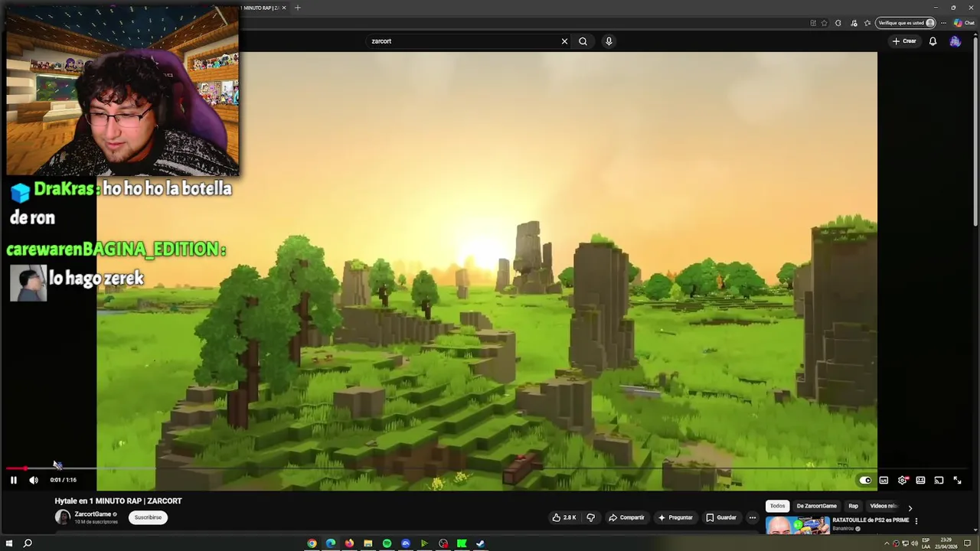Screen dimensions: 980x551
Task: Open more actions three-dot menu below video
Action: click(752, 517)
